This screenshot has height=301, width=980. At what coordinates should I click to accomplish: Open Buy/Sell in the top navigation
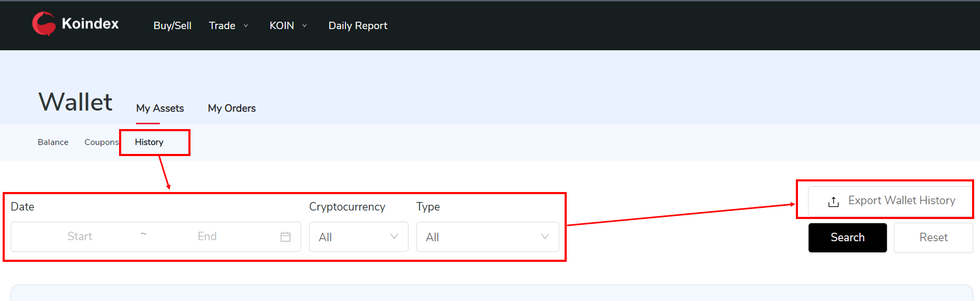[173, 25]
